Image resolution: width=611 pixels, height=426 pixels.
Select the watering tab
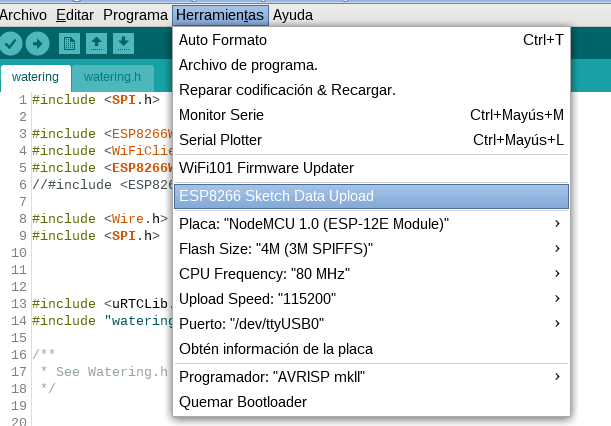(35, 77)
